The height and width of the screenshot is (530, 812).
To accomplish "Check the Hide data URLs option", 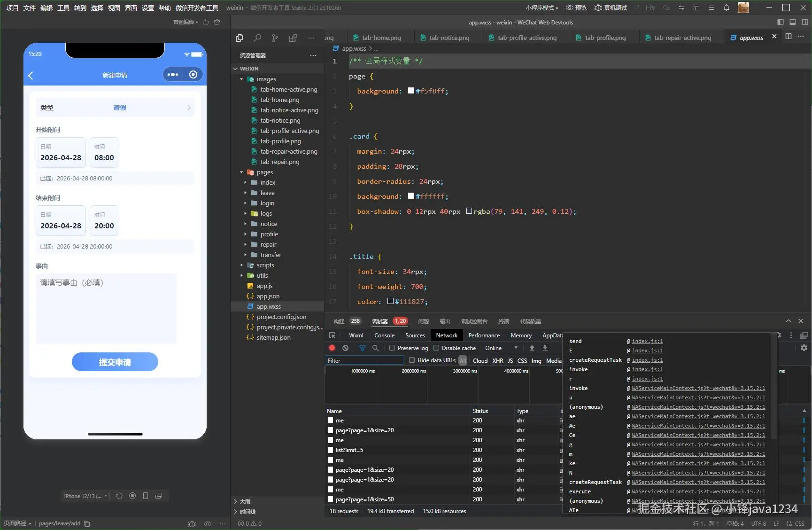I will pyautogui.click(x=412, y=360).
